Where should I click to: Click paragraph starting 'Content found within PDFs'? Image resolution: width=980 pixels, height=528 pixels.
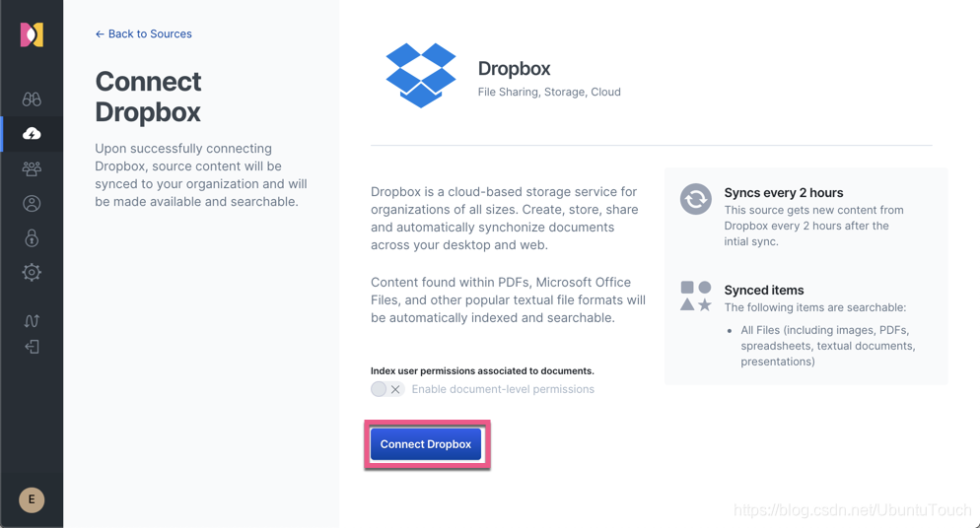508,300
